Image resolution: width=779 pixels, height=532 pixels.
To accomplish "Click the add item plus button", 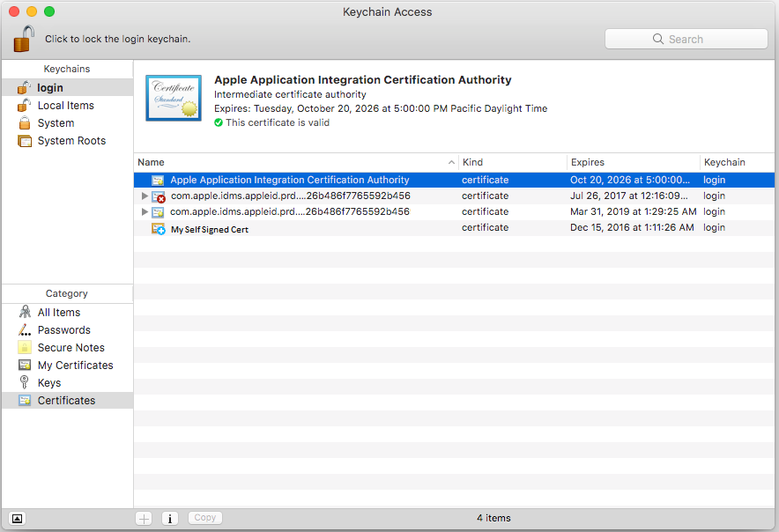I will coord(144,518).
